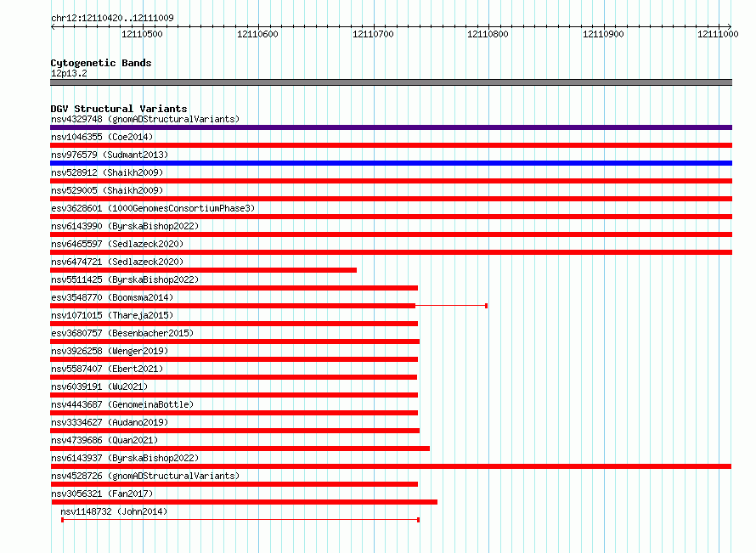Click the Cytogenetic Bands track title

pyautogui.click(x=101, y=63)
